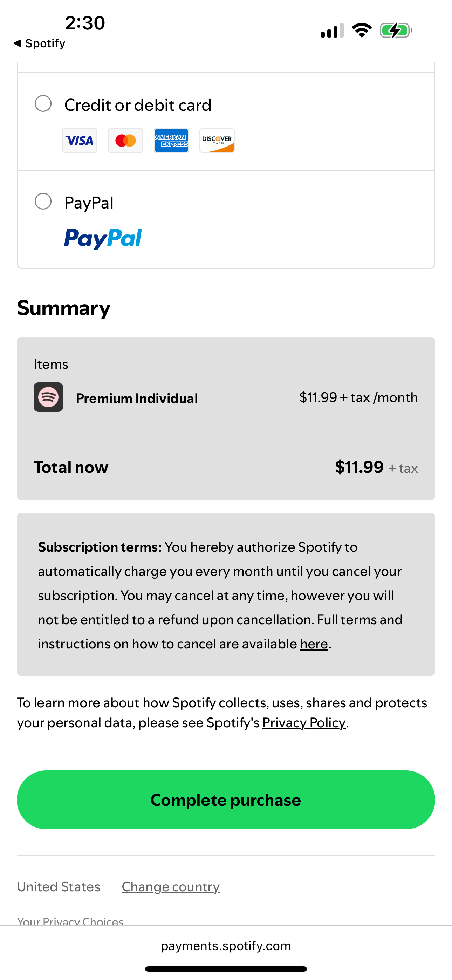Open Spotify's Privacy Policy link
Viewport: 452px width, 980px height.
304,722
